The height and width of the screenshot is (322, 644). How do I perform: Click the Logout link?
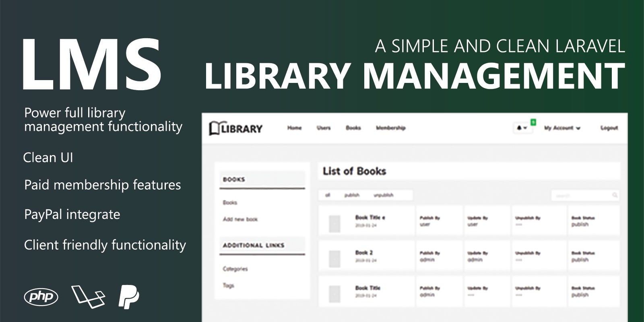click(x=609, y=128)
